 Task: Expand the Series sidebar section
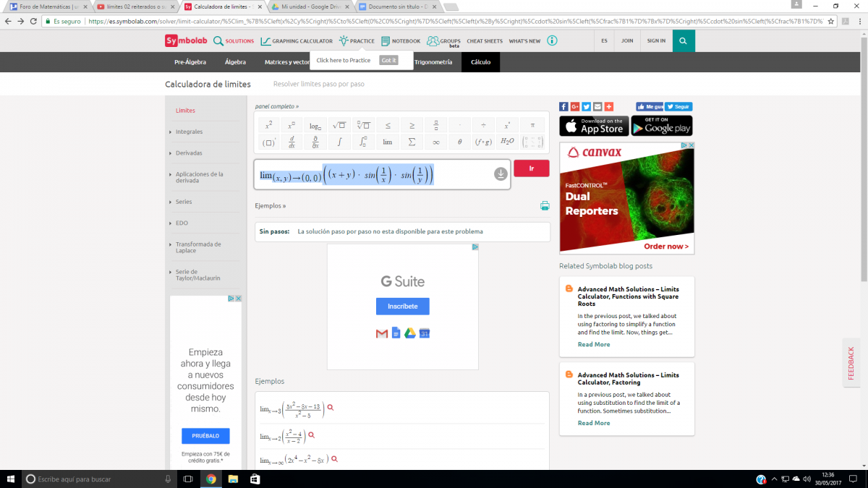184,202
